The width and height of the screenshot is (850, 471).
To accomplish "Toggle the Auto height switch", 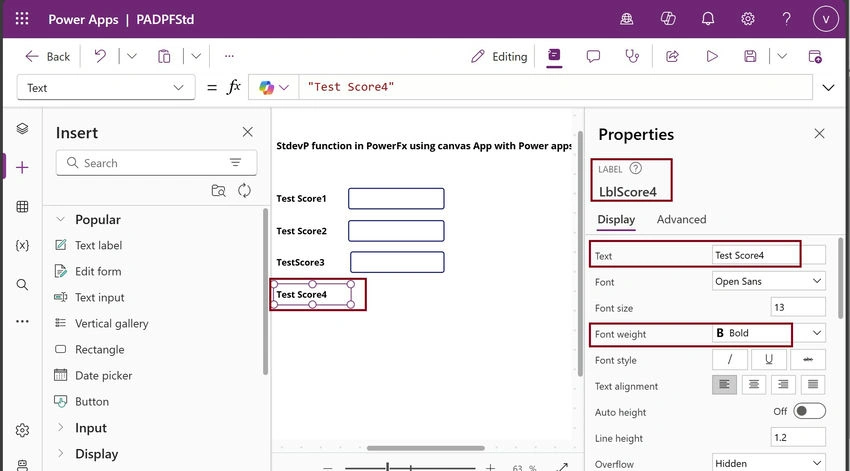I will point(809,411).
